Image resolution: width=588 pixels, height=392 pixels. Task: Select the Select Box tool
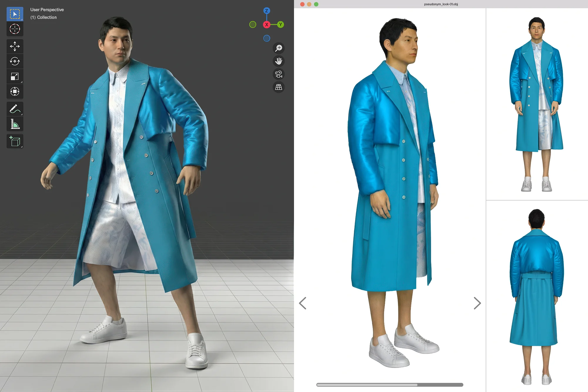[15, 14]
